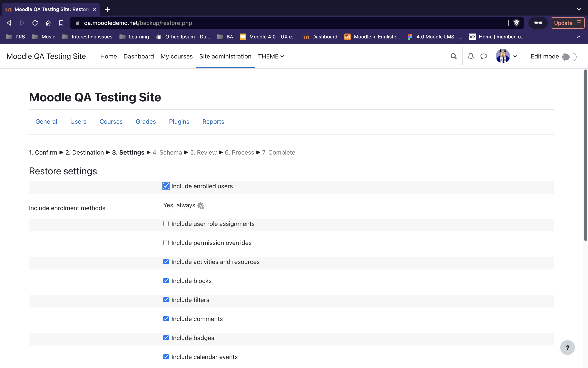The width and height of the screenshot is (588, 368).
Task: Uncheck Include filters
Action: [166, 300]
